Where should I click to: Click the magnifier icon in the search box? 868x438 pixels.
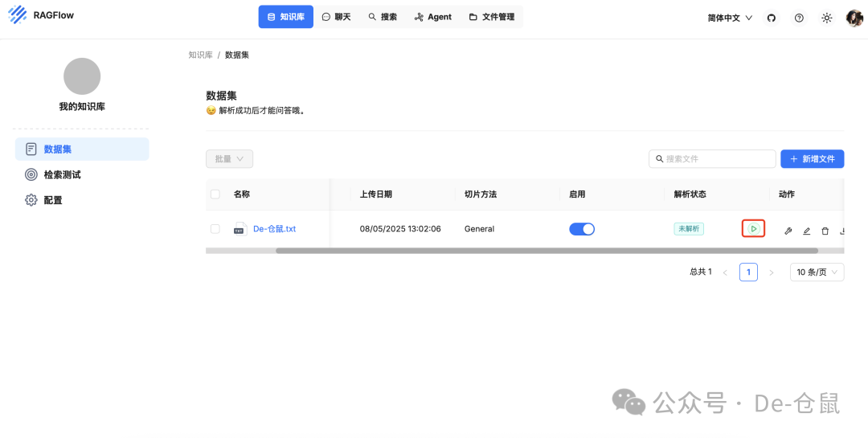(659, 159)
